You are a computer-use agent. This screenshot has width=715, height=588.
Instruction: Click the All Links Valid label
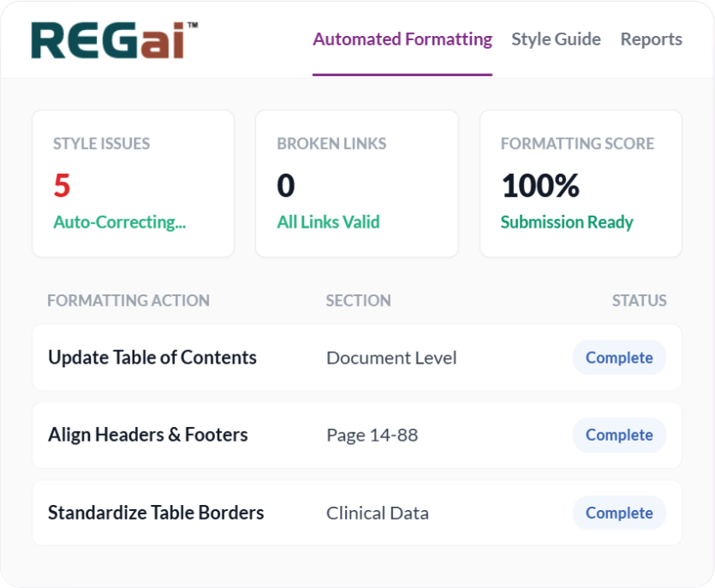point(328,222)
